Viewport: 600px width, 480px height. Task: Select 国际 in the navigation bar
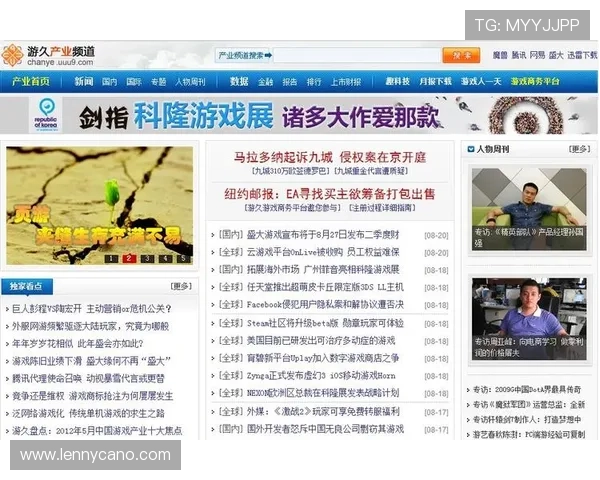pyautogui.click(x=134, y=82)
